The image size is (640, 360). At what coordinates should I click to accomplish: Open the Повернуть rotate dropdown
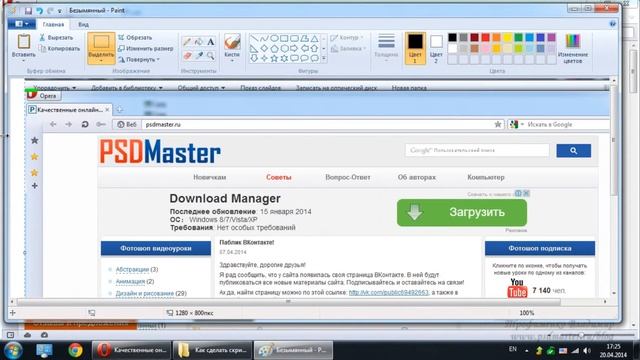point(139,60)
